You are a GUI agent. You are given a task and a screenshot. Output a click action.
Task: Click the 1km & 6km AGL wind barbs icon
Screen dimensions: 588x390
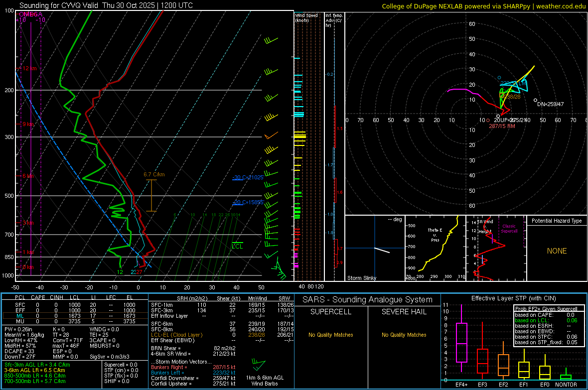(x=259, y=365)
